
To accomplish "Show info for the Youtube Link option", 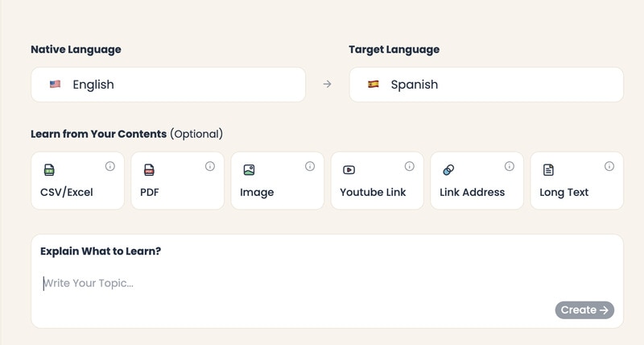I will click(x=410, y=166).
